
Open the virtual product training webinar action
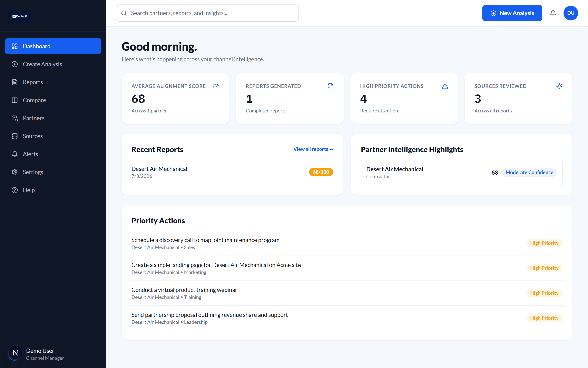coord(347,293)
